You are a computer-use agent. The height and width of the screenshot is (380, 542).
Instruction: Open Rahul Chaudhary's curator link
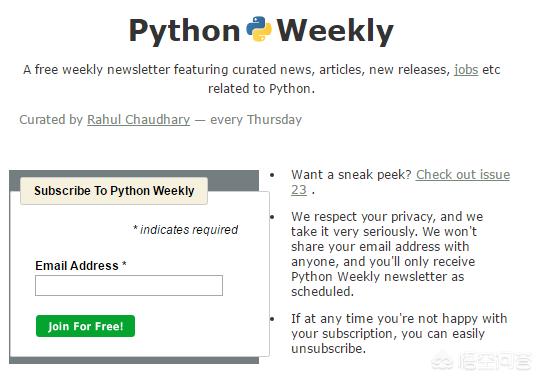tap(139, 120)
